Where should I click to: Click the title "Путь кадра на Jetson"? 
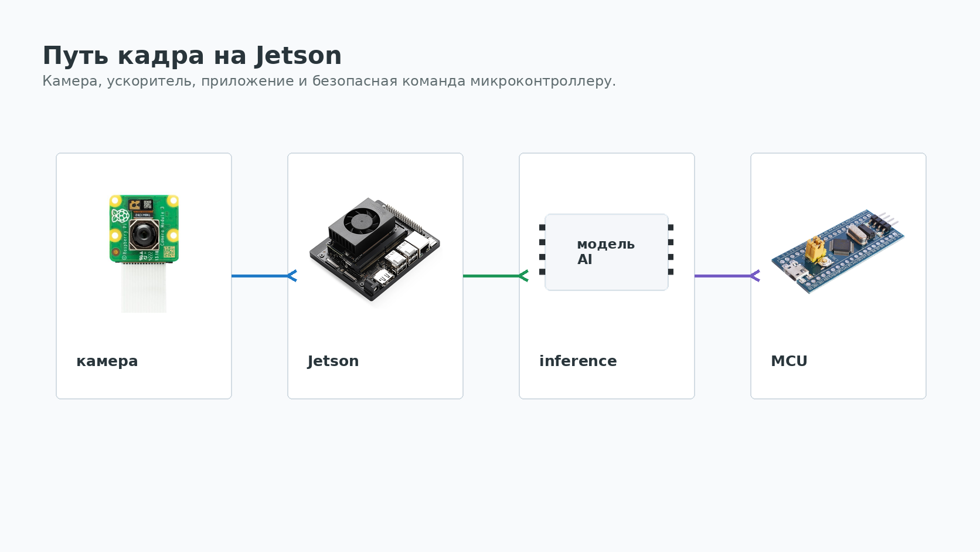192,56
